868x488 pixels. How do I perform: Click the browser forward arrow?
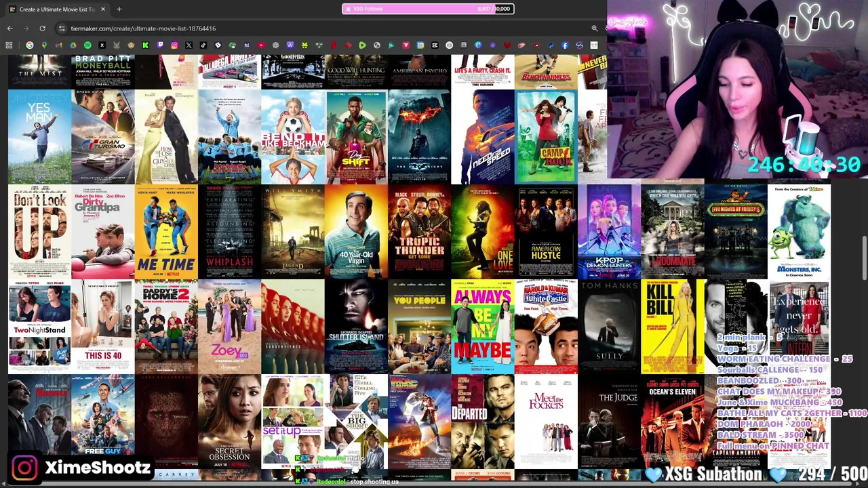(26, 28)
